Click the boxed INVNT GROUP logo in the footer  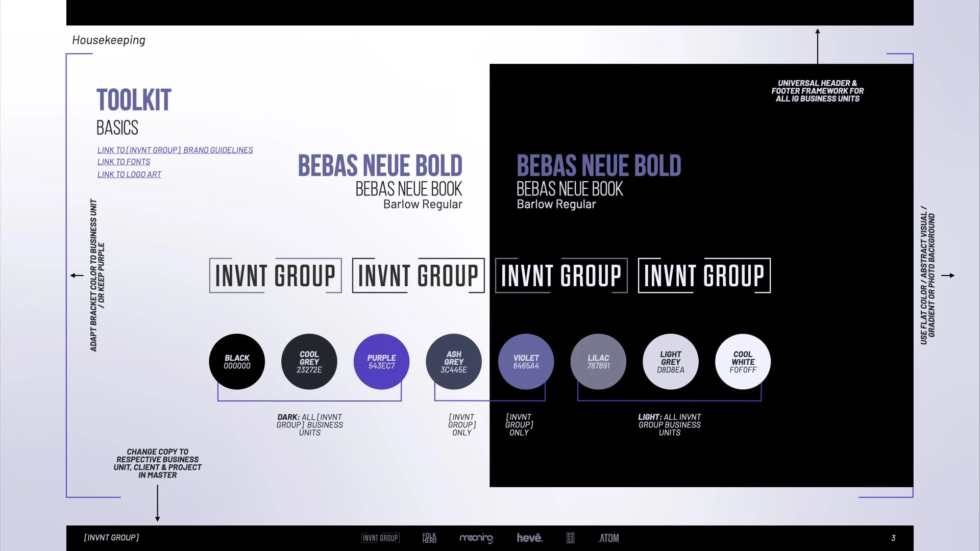(x=380, y=538)
